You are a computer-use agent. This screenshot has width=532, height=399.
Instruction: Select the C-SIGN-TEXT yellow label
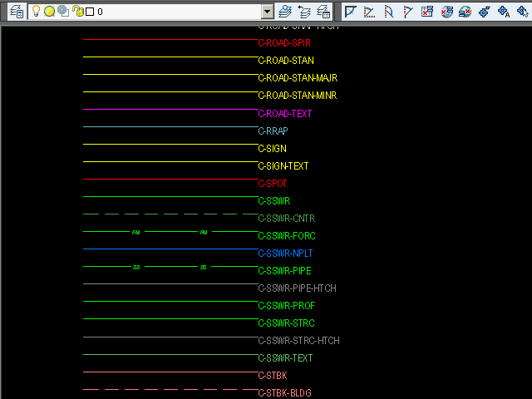point(283,166)
